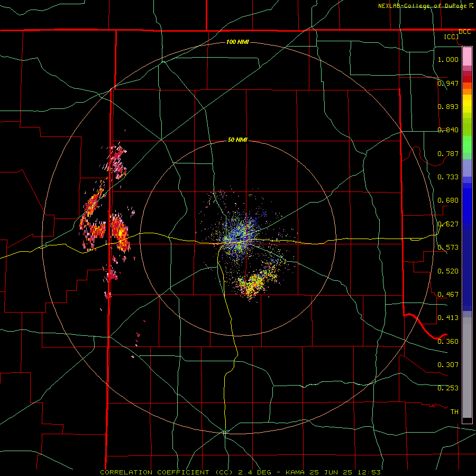Select the 0.733 legend value
This screenshot has height=476, width=476.
click(448, 177)
